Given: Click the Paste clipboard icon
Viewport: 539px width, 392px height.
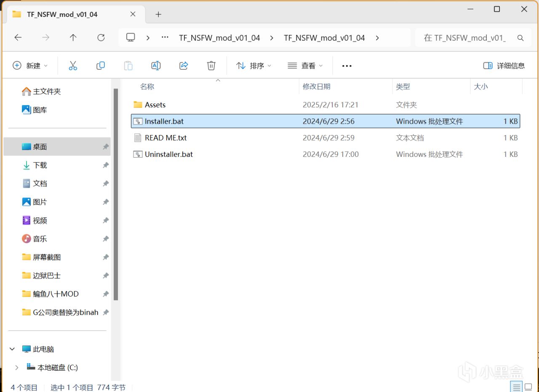Looking at the screenshot, I should 128,66.
